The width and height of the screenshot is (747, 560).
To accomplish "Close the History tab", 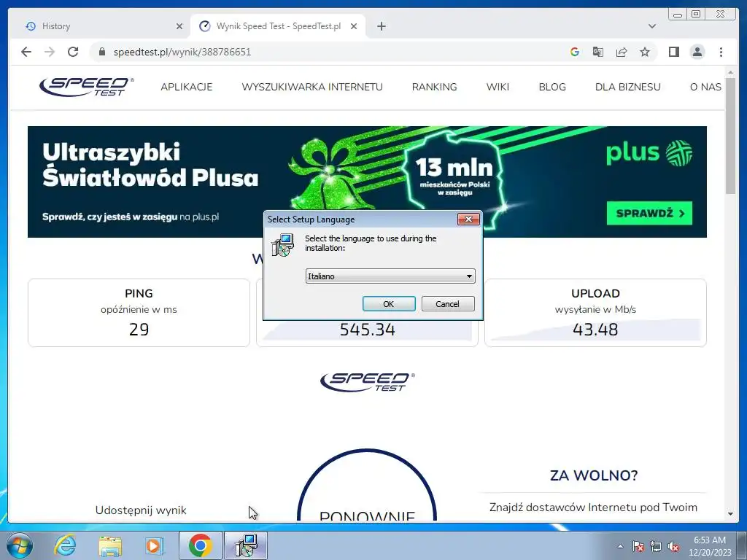I will (179, 26).
